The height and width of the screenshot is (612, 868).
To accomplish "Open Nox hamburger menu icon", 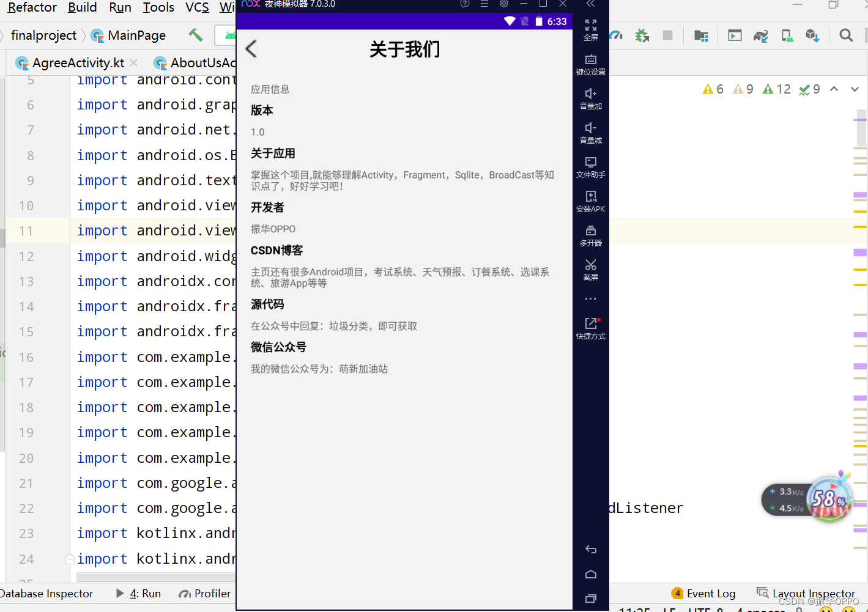I will [x=484, y=4].
